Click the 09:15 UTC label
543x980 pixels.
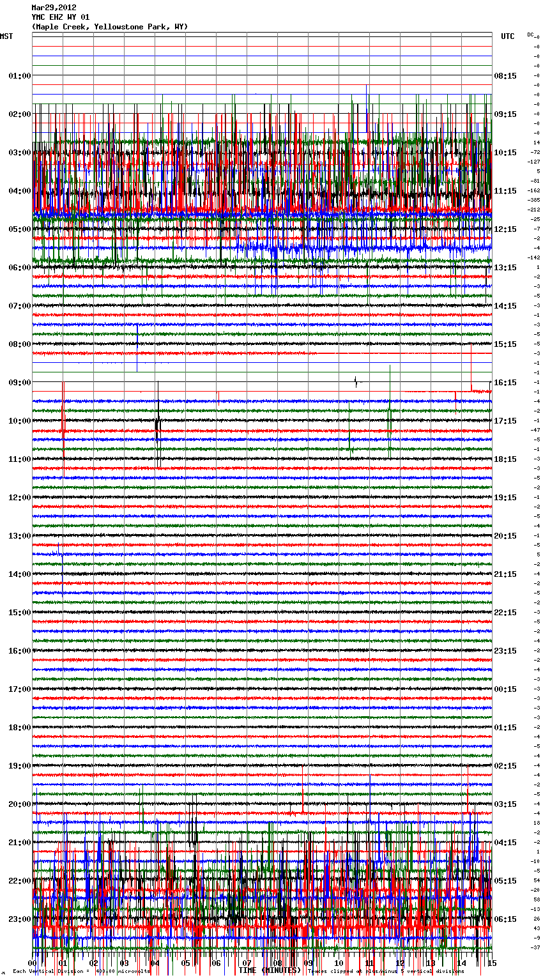click(x=505, y=114)
